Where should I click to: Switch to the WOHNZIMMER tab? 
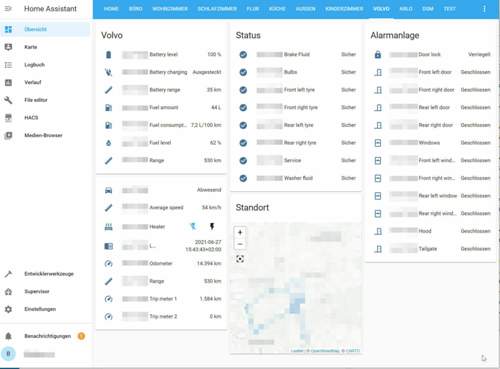pyautogui.click(x=170, y=9)
